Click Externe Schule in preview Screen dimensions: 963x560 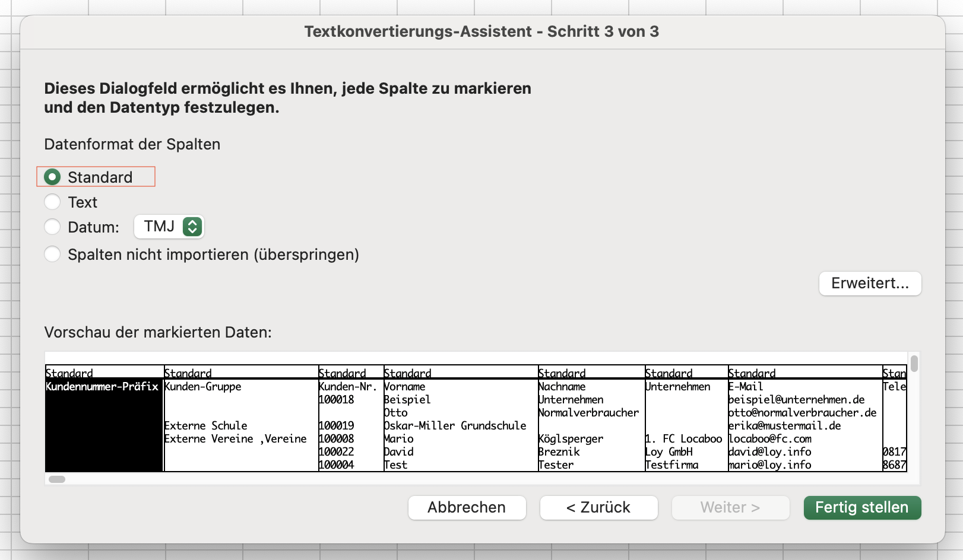206,426
